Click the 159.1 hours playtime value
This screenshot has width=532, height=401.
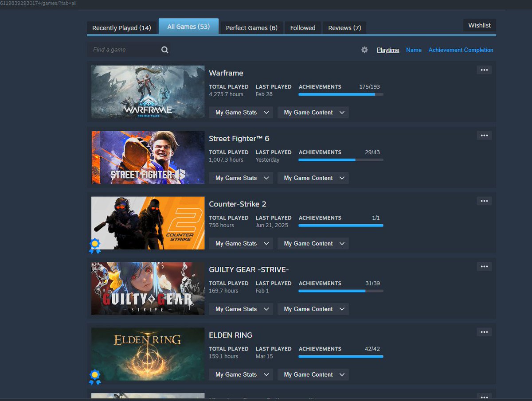pyautogui.click(x=223, y=357)
